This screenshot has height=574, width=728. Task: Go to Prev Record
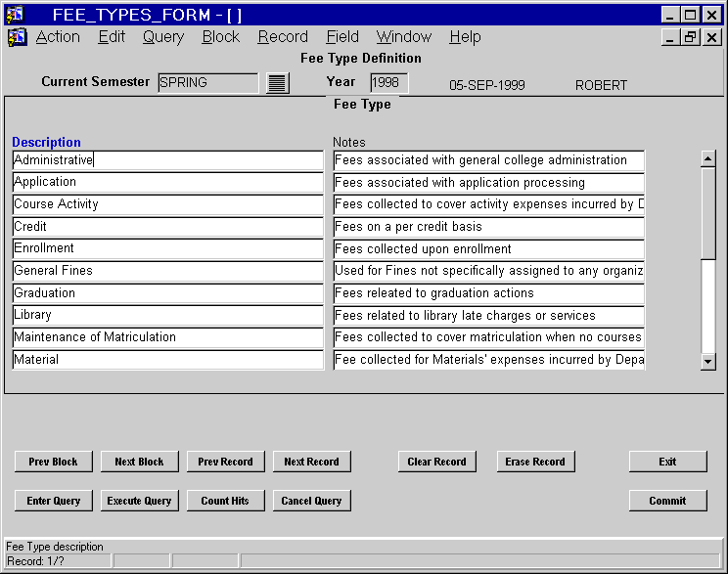(226, 462)
